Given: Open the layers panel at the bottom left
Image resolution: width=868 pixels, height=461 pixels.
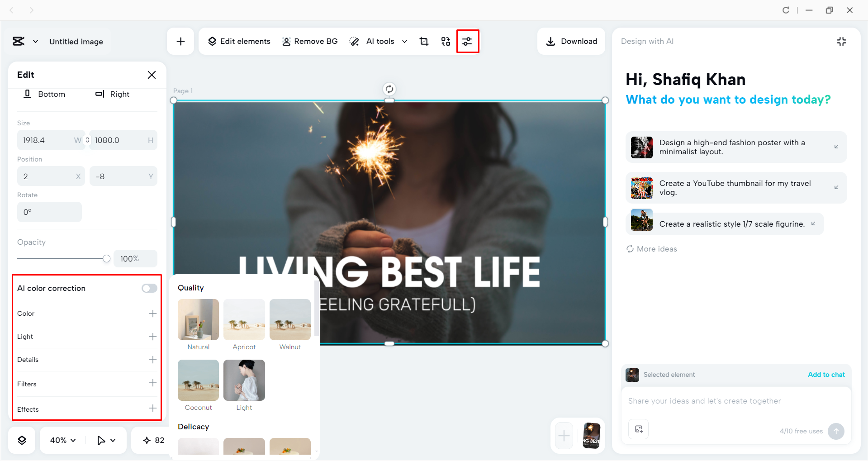Looking at the screenshot, I should pyautogui.click(x=21, y=439).
